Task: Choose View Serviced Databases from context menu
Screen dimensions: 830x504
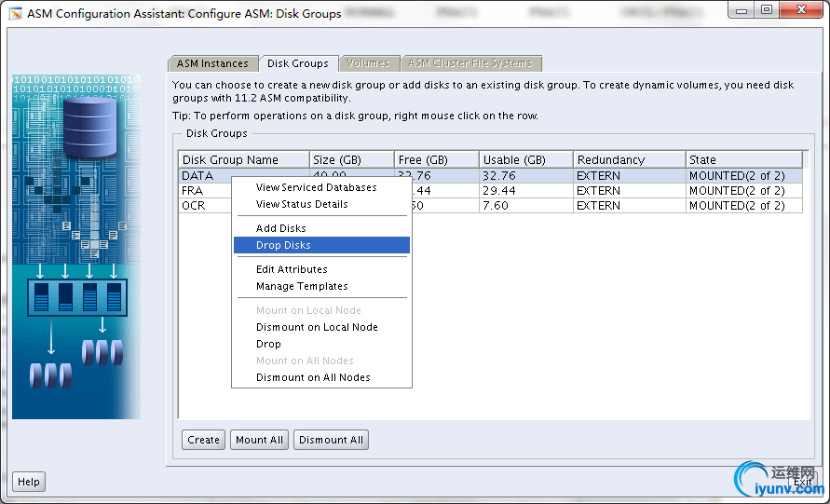Action: coord(316,187)
